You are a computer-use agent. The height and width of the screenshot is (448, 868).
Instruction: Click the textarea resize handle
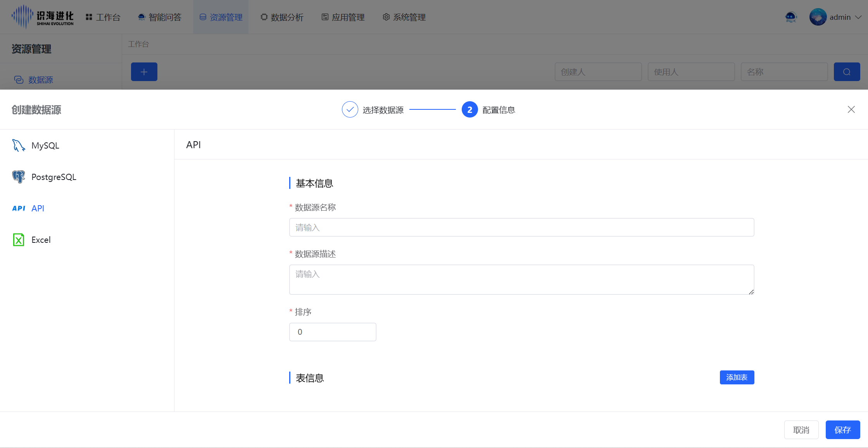coord(751,292)
